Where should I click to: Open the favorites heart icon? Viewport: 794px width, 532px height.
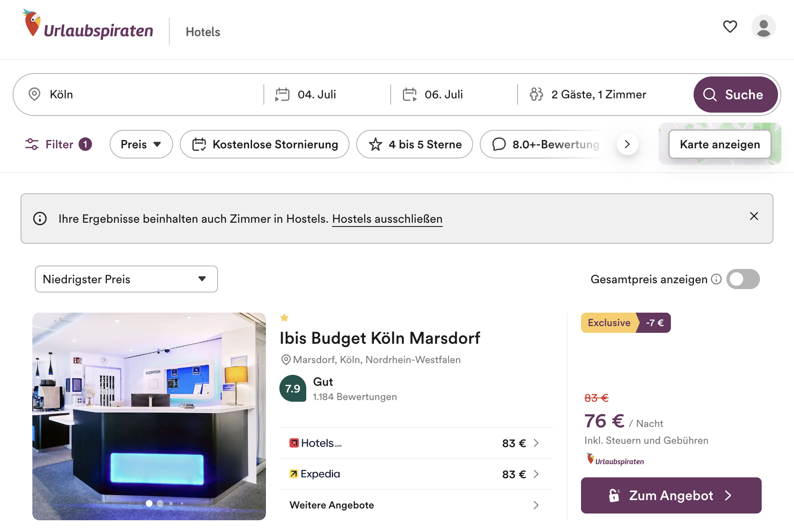[x=730, y=26]
